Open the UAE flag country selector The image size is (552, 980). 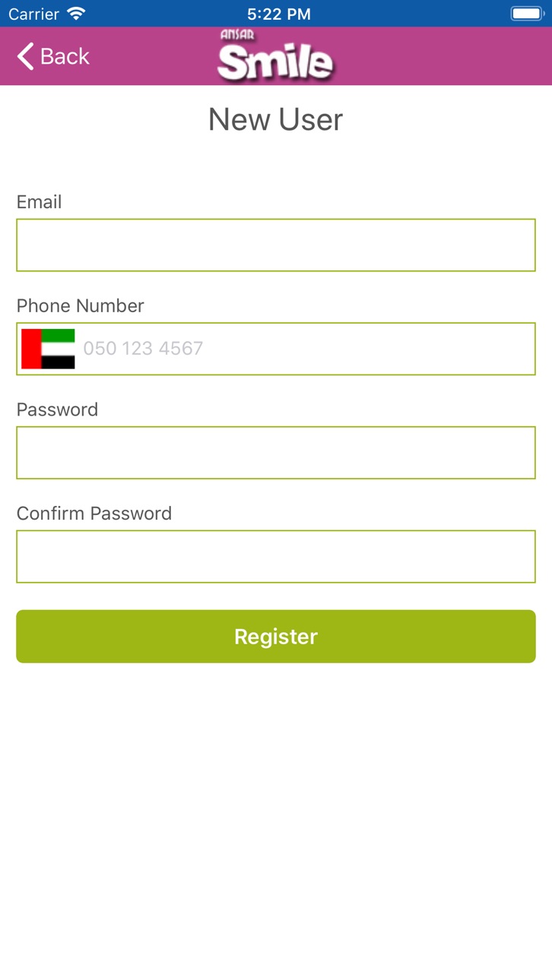pyautogui.click(x=48, y=349)
